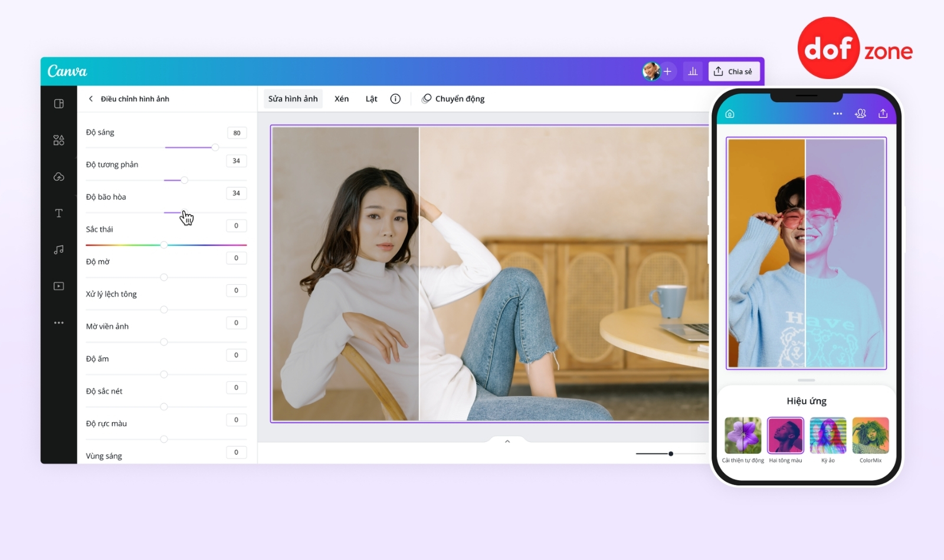Click the Độ ấm slider handle
This screenshot has height=560, width=944.
pos(164,374)
